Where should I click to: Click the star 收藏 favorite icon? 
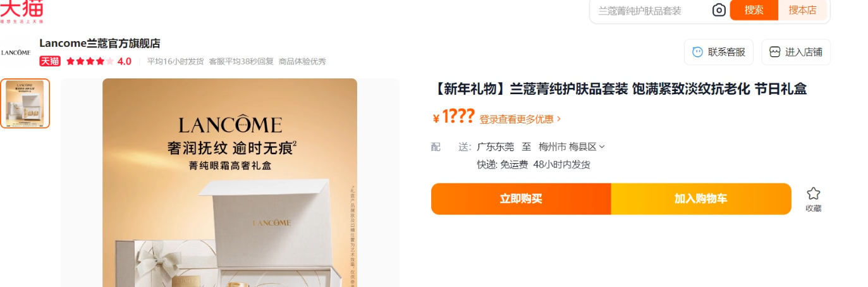(814, 194)
